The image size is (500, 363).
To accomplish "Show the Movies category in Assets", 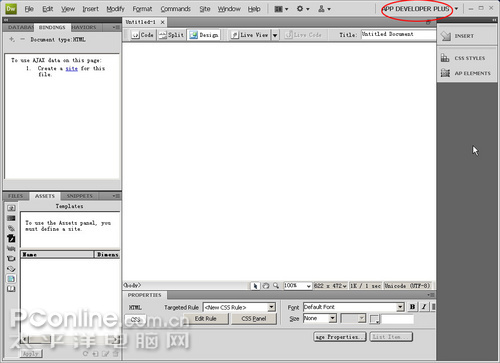I will point(11,258).
